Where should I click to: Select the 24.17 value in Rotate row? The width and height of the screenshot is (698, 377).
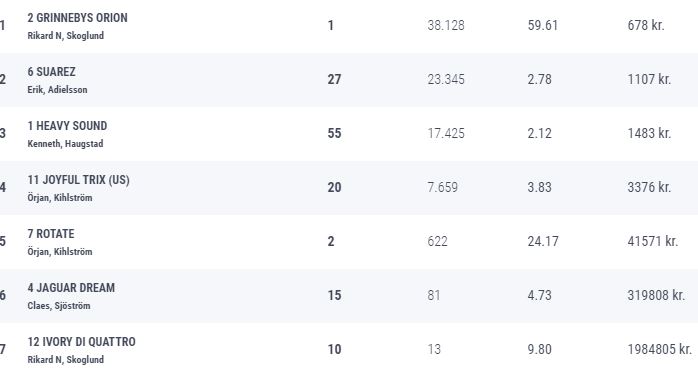543,241
